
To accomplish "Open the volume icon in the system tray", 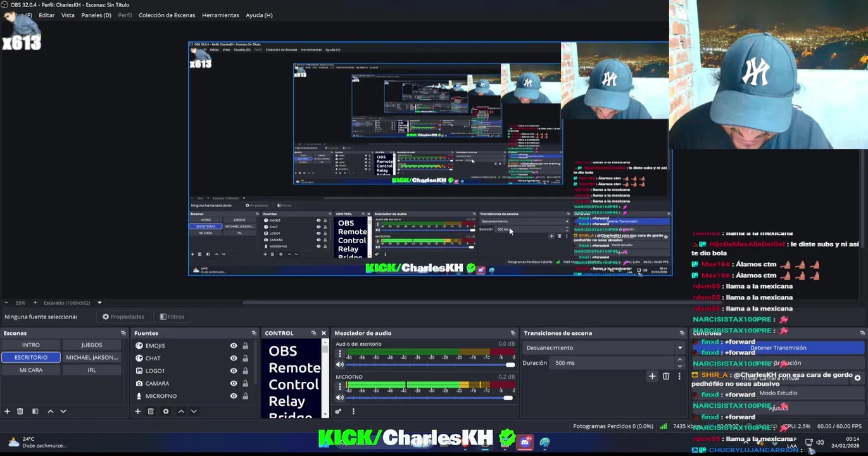I will 820,442.
